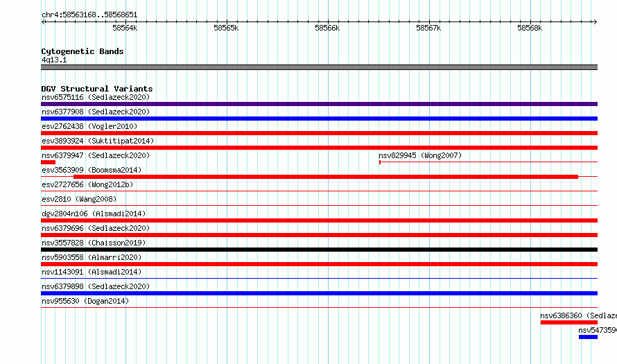Click the gray 4q13.1 cytogenetic band bar
The width and height of the screenshot is (617, 364).
point(319,67)
